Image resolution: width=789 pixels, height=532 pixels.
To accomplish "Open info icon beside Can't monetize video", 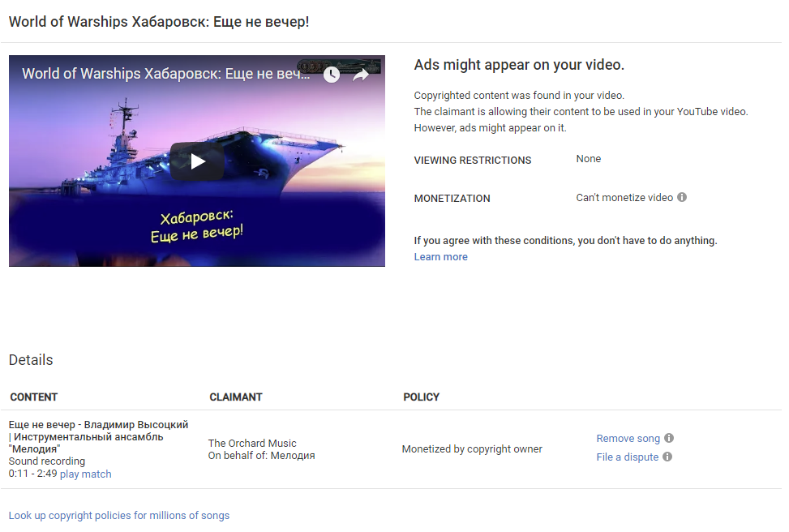I will pyautogui.click(x=682, y=197).
